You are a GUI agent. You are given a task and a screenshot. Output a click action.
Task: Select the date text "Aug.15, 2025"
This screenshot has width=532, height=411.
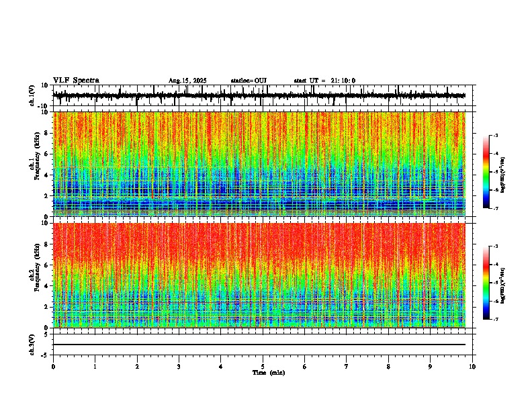point(187,81)
